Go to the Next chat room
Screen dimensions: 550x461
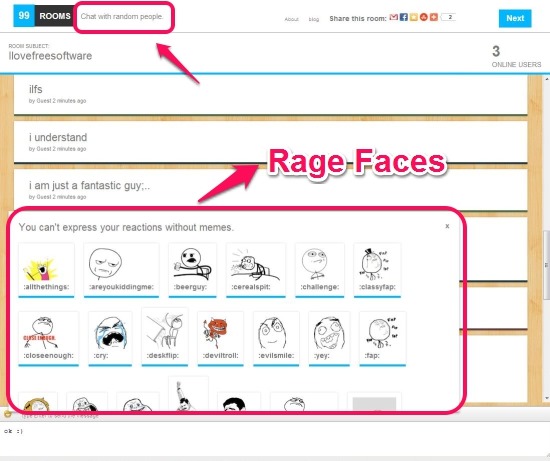515,18
